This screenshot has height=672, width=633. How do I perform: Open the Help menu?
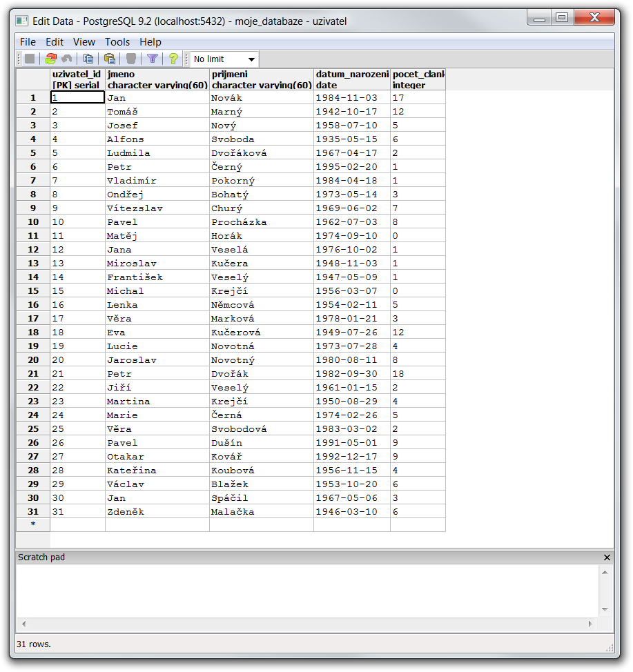point(150,42)
